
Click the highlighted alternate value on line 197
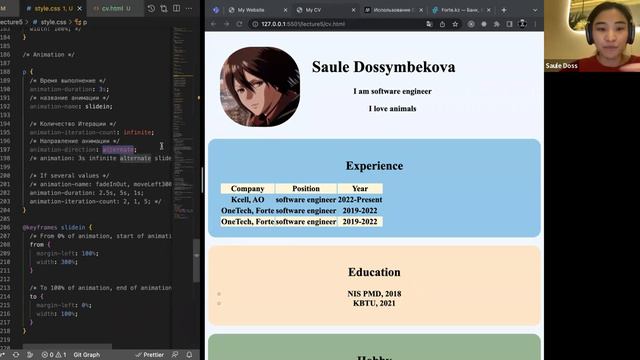pyautogui.click(x=118, y=149)
